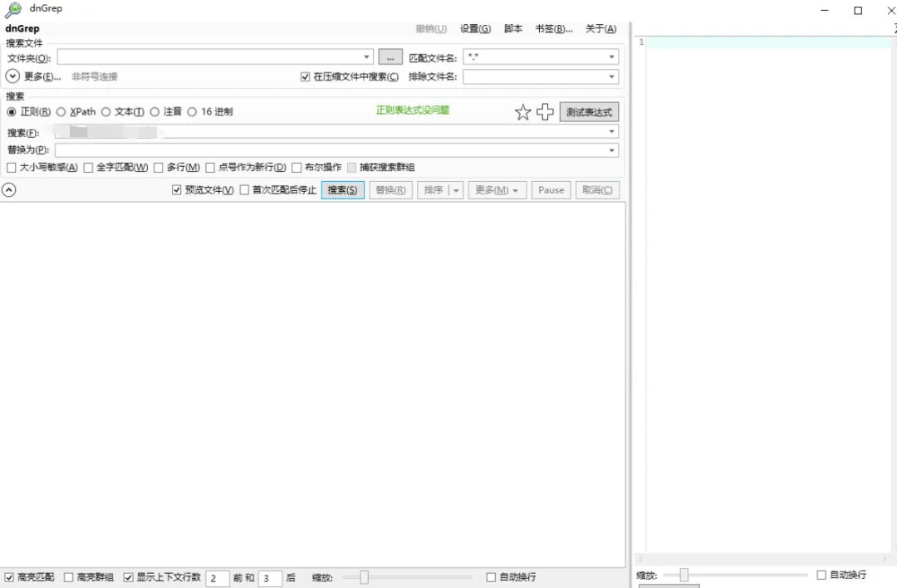Uncheck 在压缩文件中搜索(C)

pyautogui.click(x=306, y=76)
